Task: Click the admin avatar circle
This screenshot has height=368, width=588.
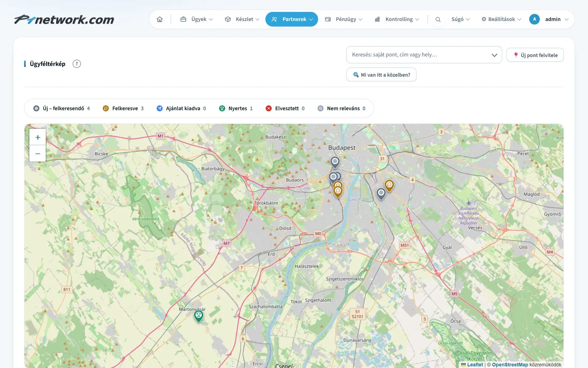Action: pos(534,19)
